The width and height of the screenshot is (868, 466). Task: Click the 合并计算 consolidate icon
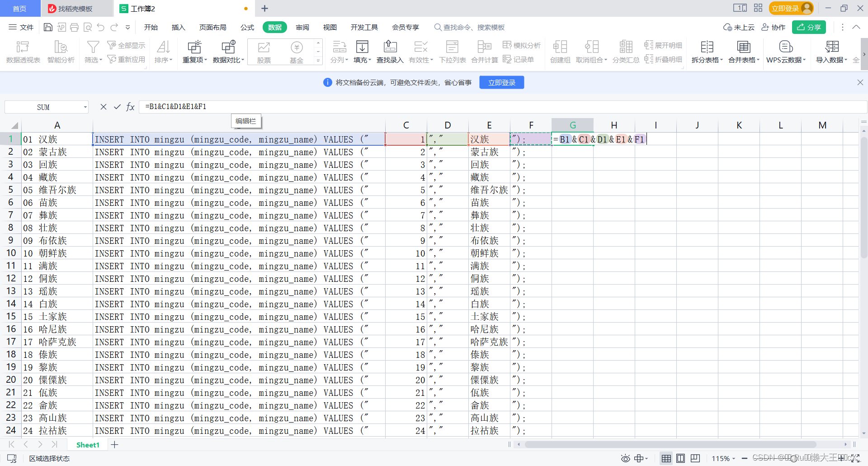484,52
